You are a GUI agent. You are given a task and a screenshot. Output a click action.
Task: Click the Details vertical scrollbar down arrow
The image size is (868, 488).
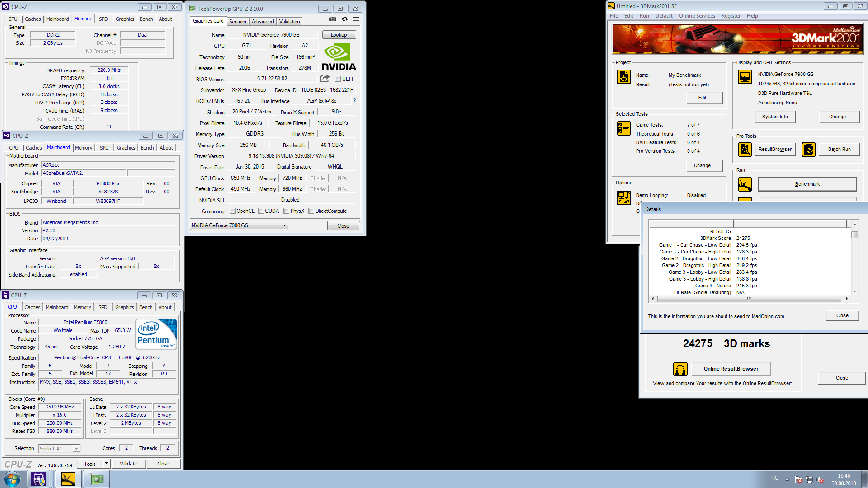pos(854,291)
